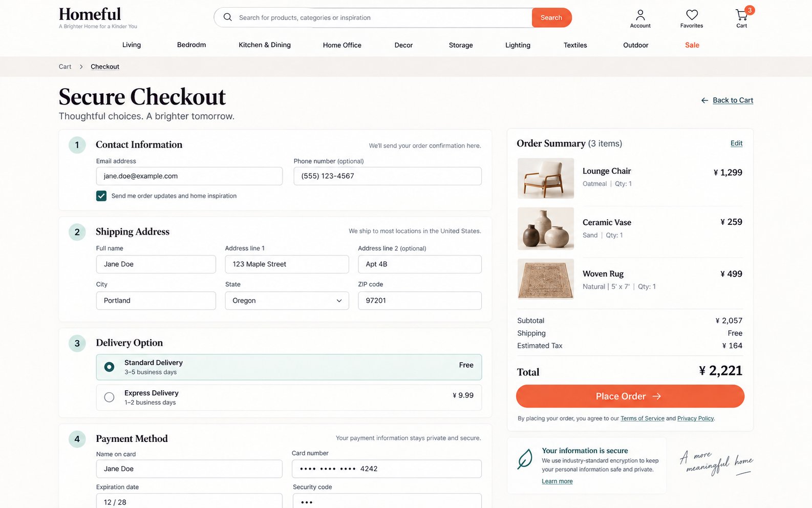Uncheck order updates and inspiration checkbox
Screen dimensions: 812x508
point(101,196)
